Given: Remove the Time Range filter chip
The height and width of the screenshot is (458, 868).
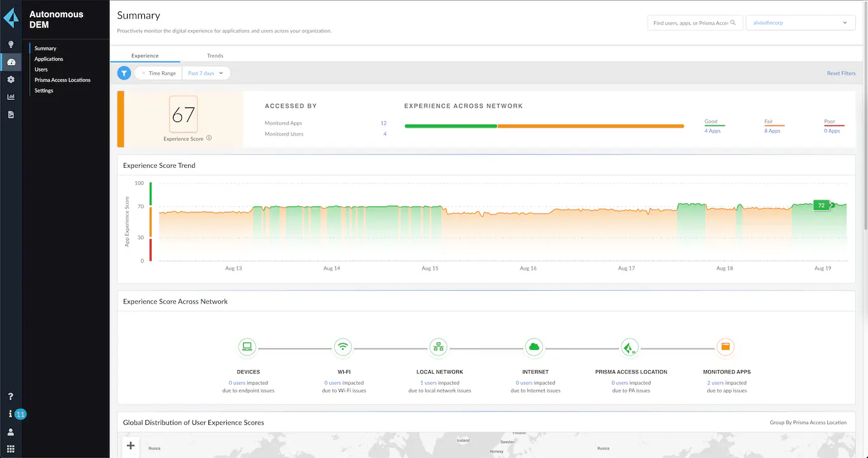Looking at the screenshot, I should [x=144, y=73].
